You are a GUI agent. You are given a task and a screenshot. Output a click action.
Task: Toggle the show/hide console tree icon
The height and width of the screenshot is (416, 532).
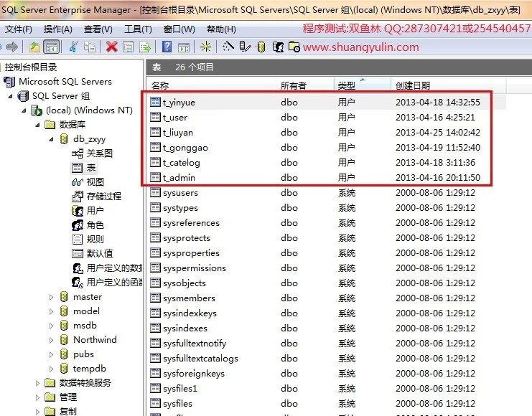pyautogui.click(x=52, y=47)
